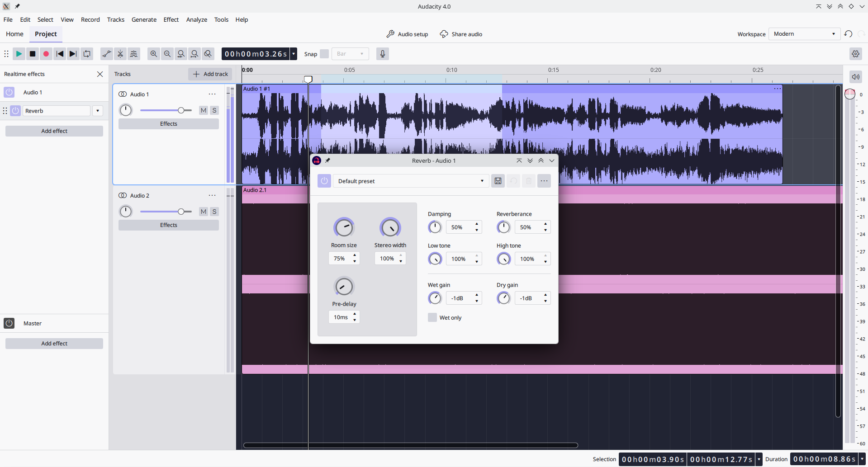868x467 pixels.
Task: Click the microphone metering icon
Action: coord(383,54)
